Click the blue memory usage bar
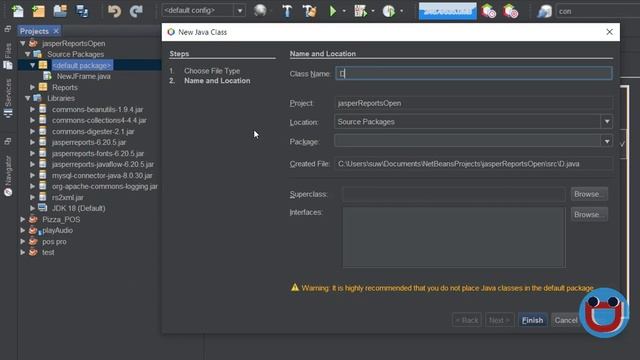This screenshot has height=360, width=640. (x=447, y=11)
